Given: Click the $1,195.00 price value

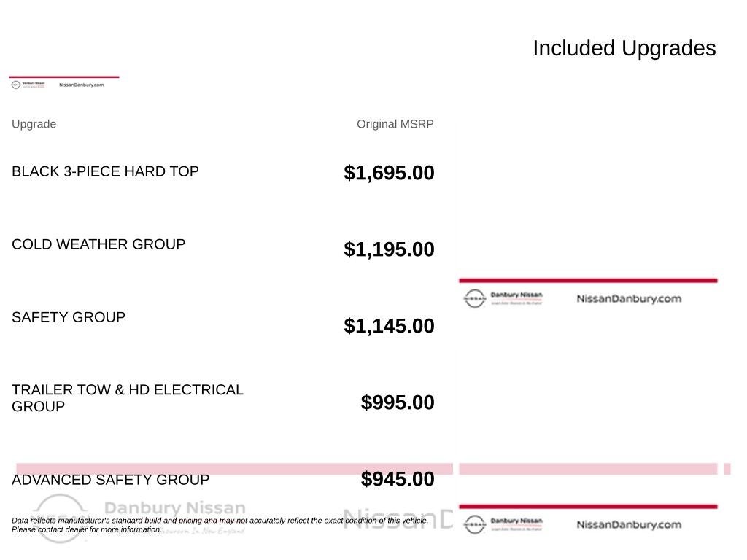Looking at the screenshot, I should click(x=389, y=249).
